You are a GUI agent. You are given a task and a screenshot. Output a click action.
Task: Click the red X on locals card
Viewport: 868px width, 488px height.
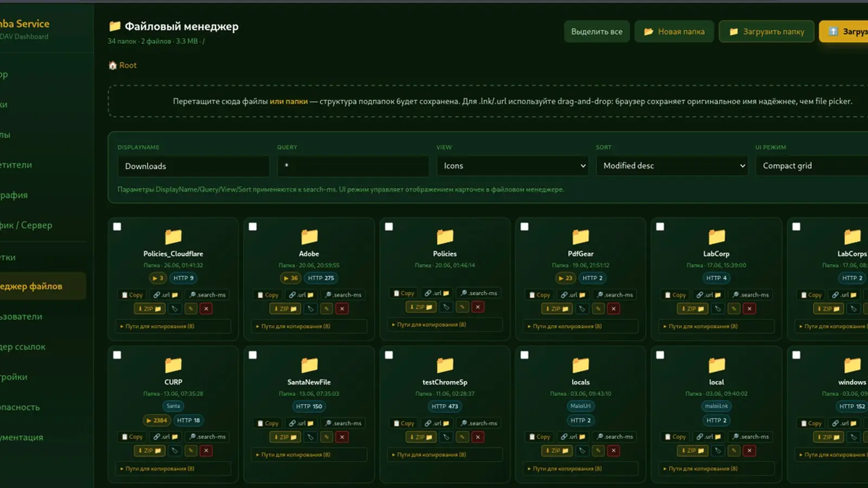pos(614,451)
